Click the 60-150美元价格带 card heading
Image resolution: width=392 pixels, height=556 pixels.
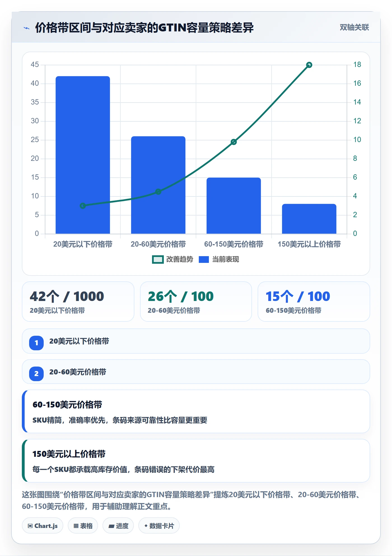[67, 405]
